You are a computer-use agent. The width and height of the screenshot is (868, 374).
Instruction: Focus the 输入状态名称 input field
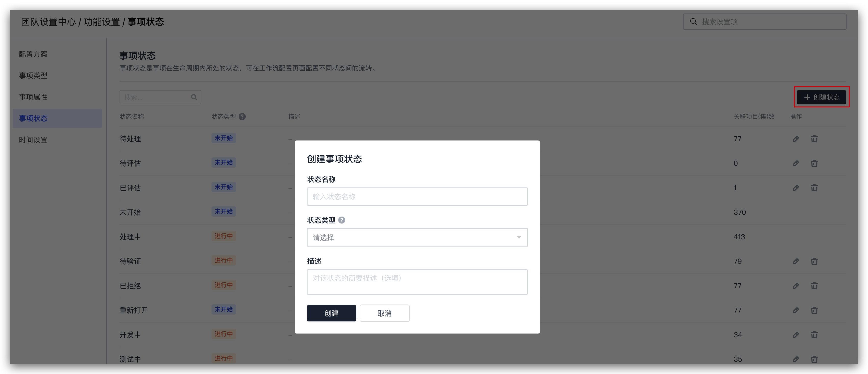(x=417, y=197)
